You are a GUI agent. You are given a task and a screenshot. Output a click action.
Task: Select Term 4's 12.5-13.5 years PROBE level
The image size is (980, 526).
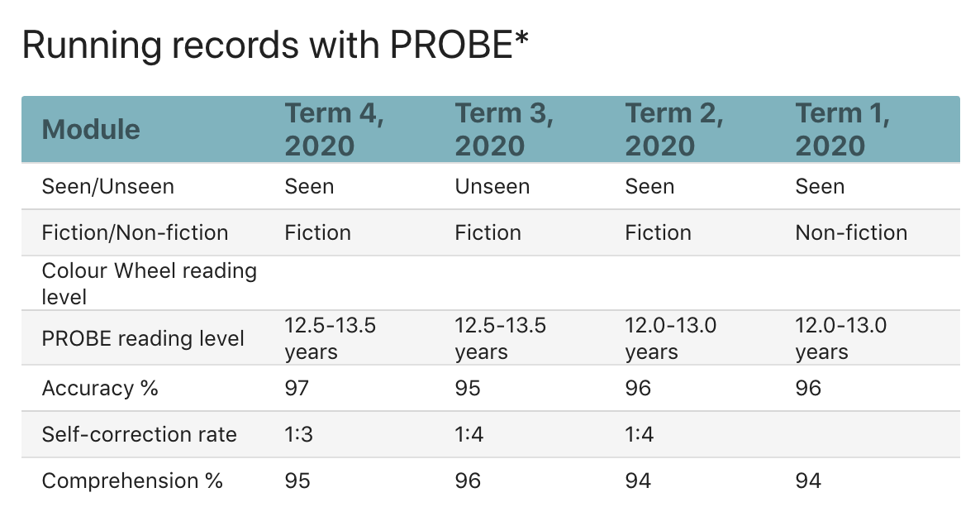point(331,338)
